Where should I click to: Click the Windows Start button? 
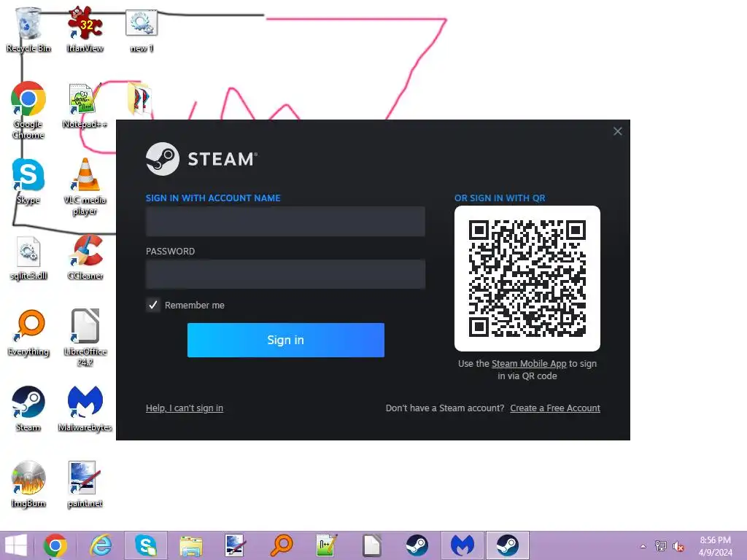(x=15, y=545)
